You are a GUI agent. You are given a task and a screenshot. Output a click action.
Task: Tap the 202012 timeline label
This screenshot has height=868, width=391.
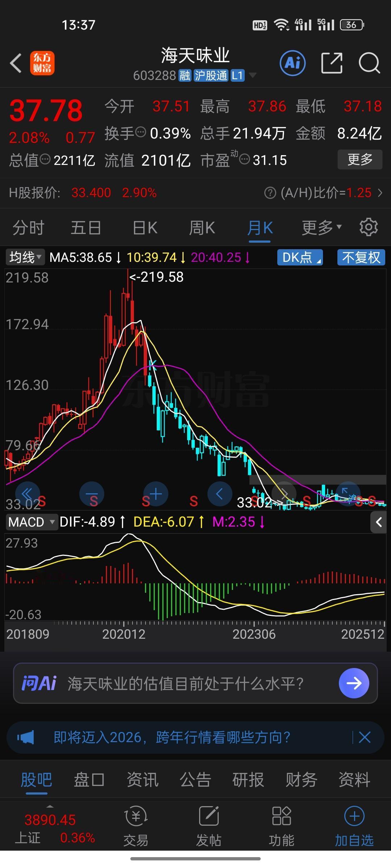[124, 634]
